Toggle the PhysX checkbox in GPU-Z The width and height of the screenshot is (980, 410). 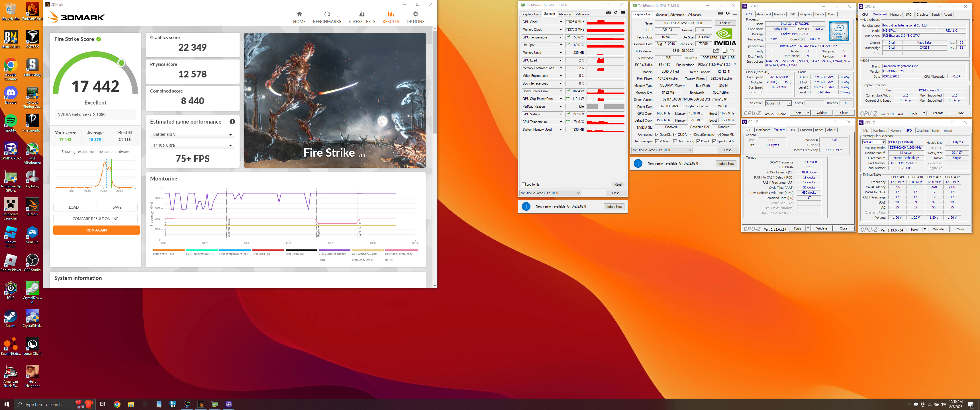[x=699, y=141]
